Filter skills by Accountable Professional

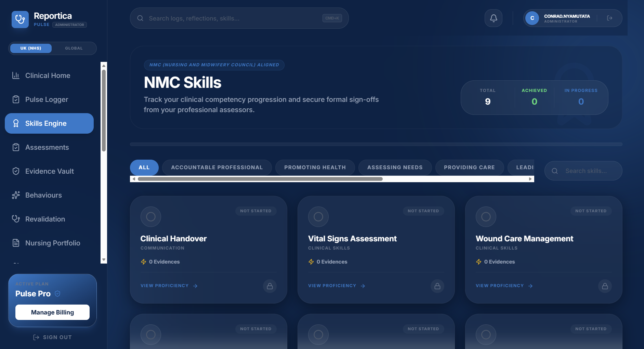pyautogui.click(x=217, y=167)
